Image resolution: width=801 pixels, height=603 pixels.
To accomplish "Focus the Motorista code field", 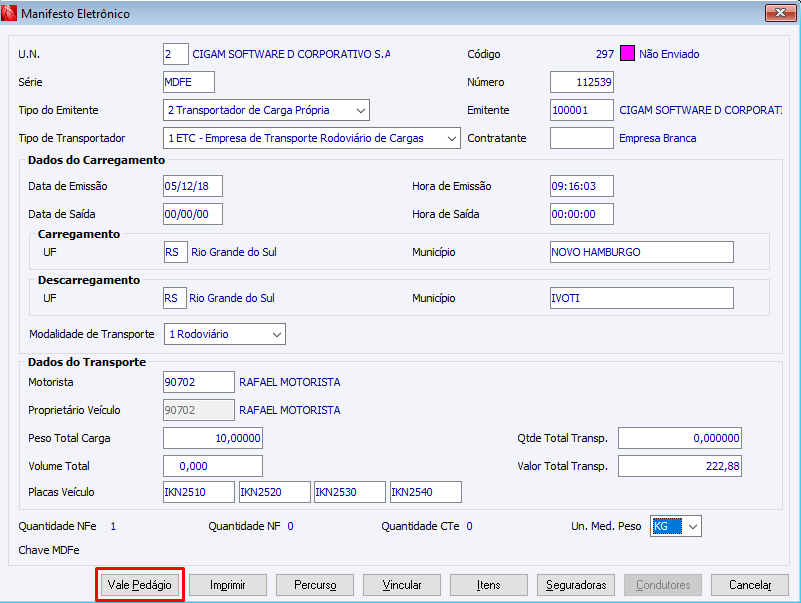I will coord(199,382).
